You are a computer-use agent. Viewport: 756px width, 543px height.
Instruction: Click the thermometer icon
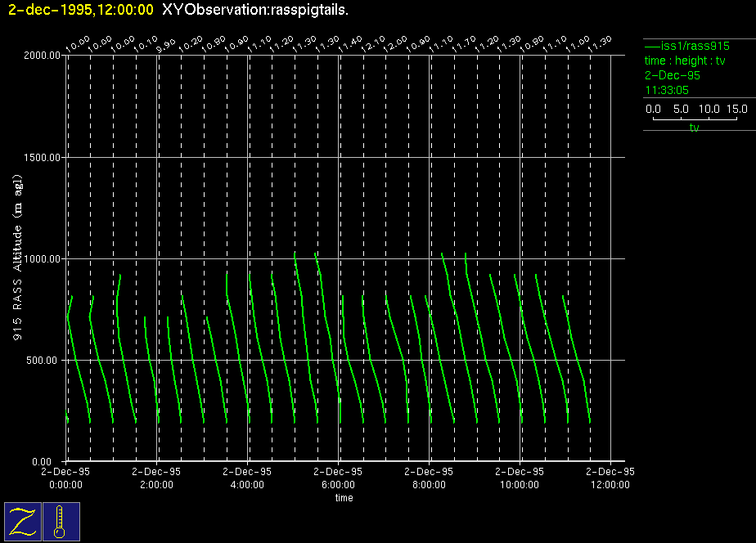[61, 522]
